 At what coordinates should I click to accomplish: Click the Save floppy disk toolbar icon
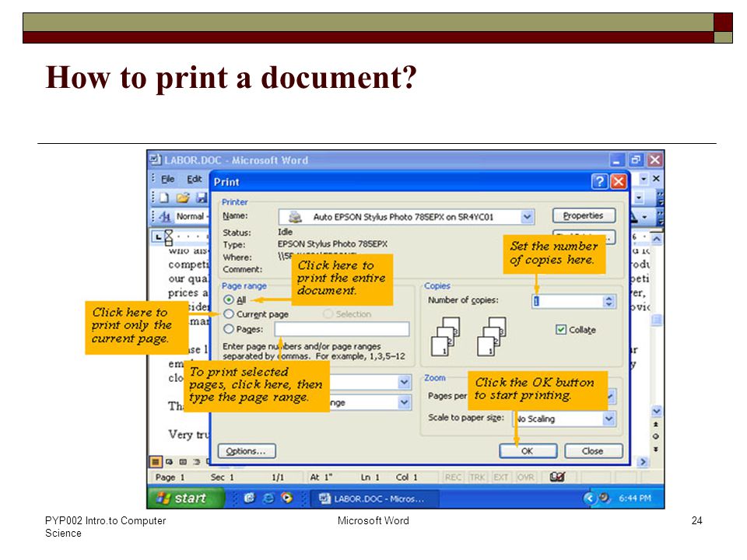[x=202, y=198]
